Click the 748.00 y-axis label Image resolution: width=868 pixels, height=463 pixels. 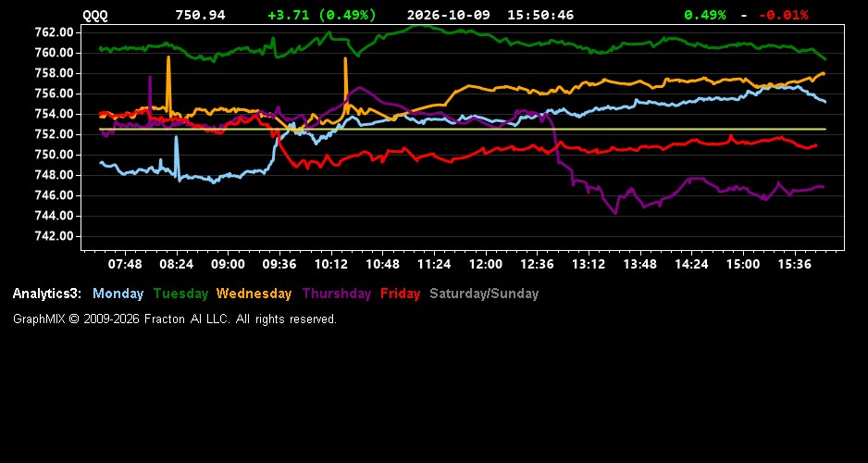tap(56, 175)
